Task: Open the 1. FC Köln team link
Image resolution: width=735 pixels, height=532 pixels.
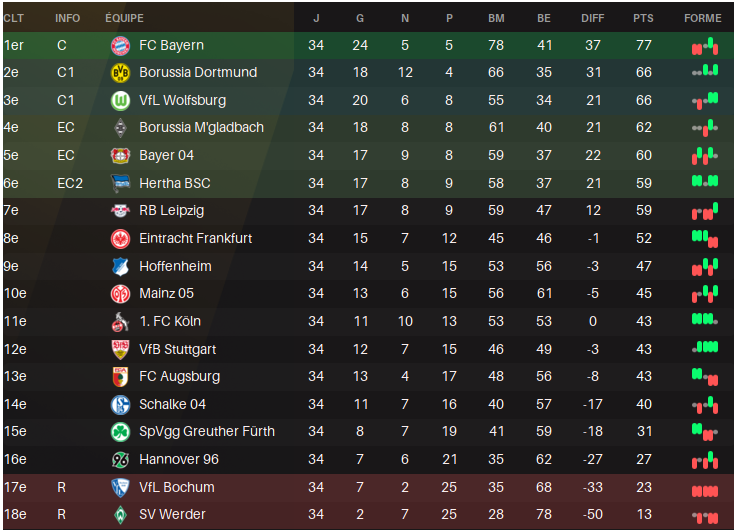Action: pos(170,321)
